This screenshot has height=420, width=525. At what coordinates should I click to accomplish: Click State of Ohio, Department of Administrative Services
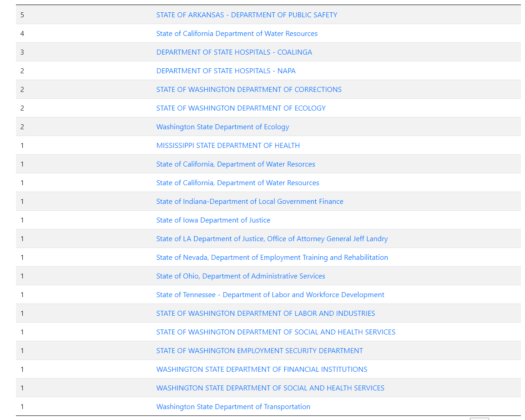coord(241,276)
